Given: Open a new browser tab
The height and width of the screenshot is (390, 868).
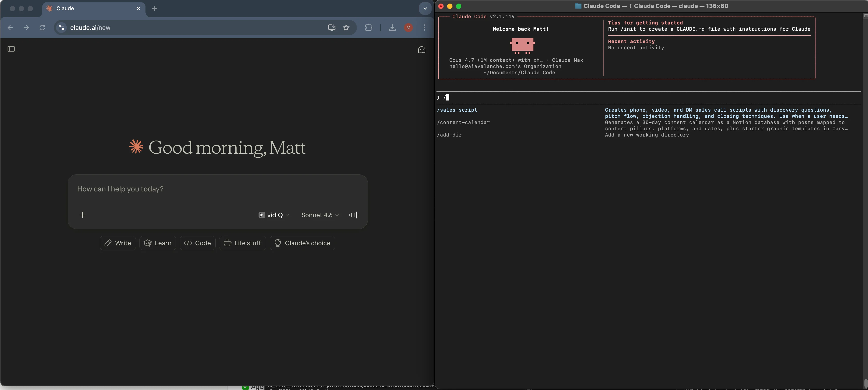Looking at the screenshot, I should [154, 8].
